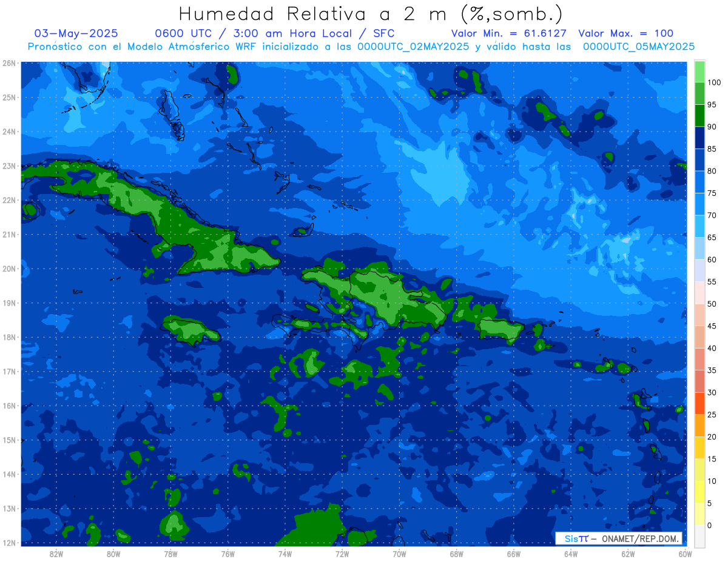
Task: Click the "12N" latitude axis label
Action: pyautogui.click(x=8, y=543)
